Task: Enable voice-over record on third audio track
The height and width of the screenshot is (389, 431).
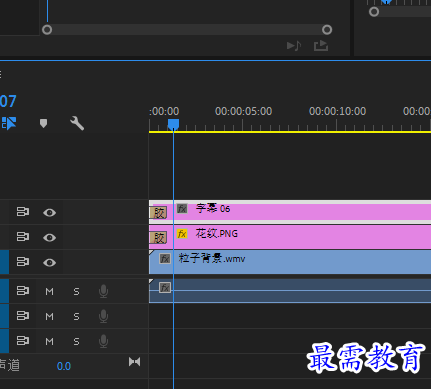Action: [103, 341]
